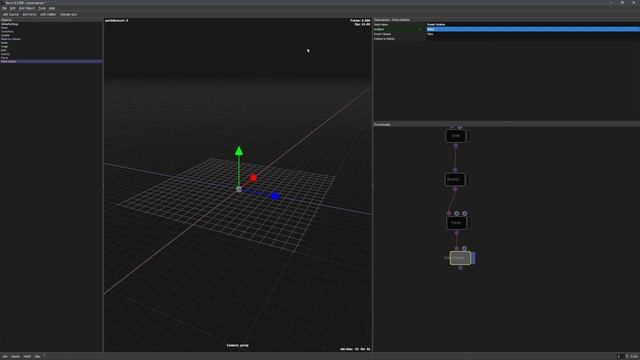640x360 pixels.
Task: Grab the blue Z-axis gizmo handle
Action: point(276,196)
